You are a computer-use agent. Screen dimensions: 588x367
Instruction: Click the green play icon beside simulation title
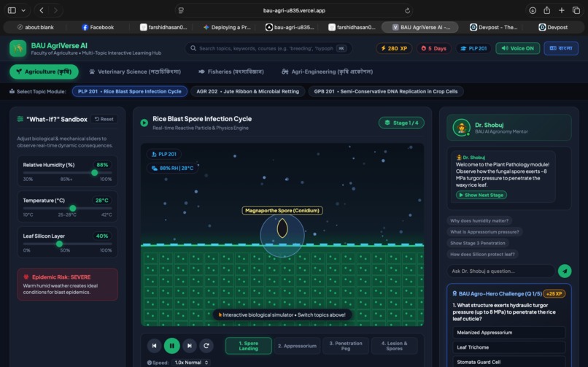tap(144, 123)
